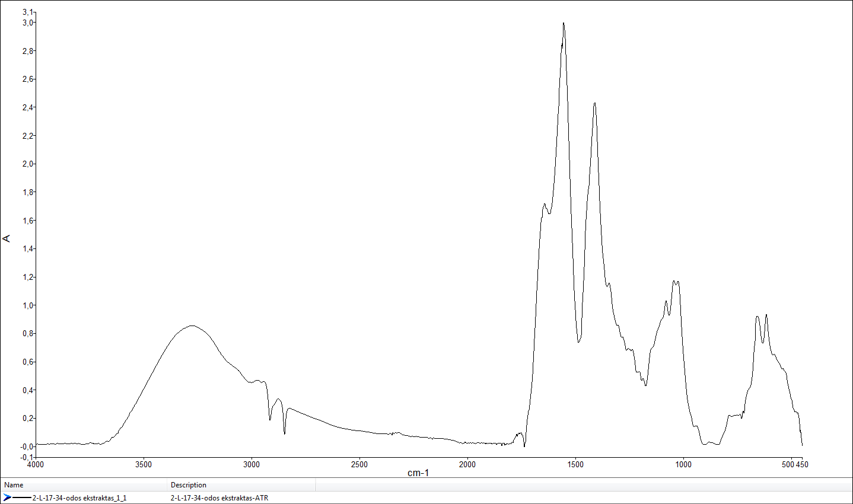Click the 2000 tick label on x-axis
The image size is (853, 504).
[x=467, y=464]
